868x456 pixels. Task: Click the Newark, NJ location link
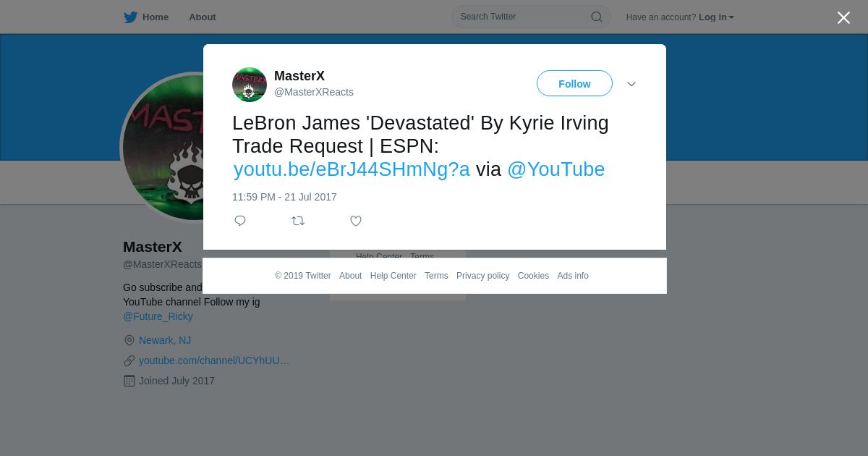[x=165, y=340]
